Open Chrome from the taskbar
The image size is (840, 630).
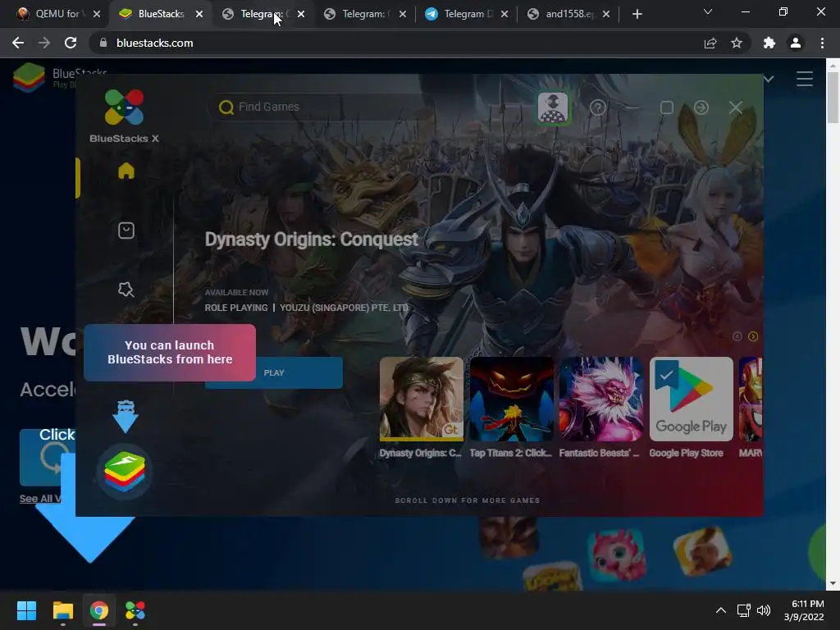[x=99, y=610]
